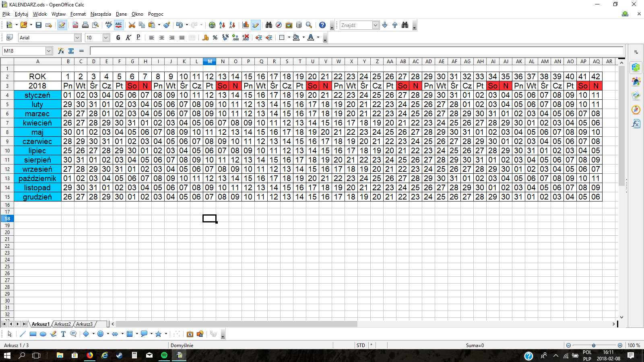Toggle italic K formatting
The image size is (644, 362).
click(128, 37)
